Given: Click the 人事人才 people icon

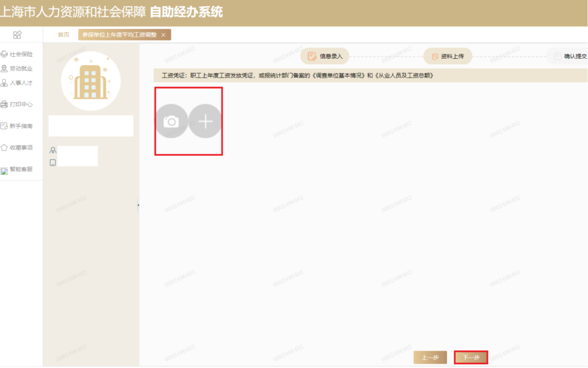Looking at the screenshot, I should coord(4,83).
